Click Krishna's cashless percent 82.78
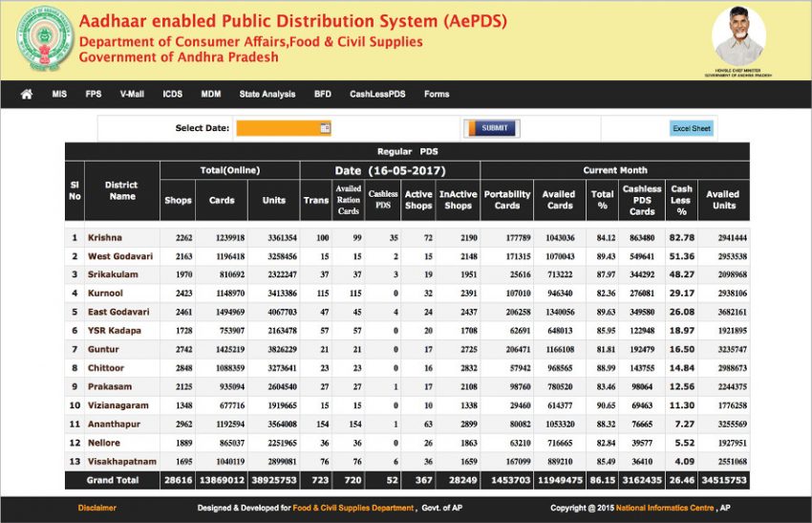The height and width of the screenshot is (523, 812). [x=681, y=237]
